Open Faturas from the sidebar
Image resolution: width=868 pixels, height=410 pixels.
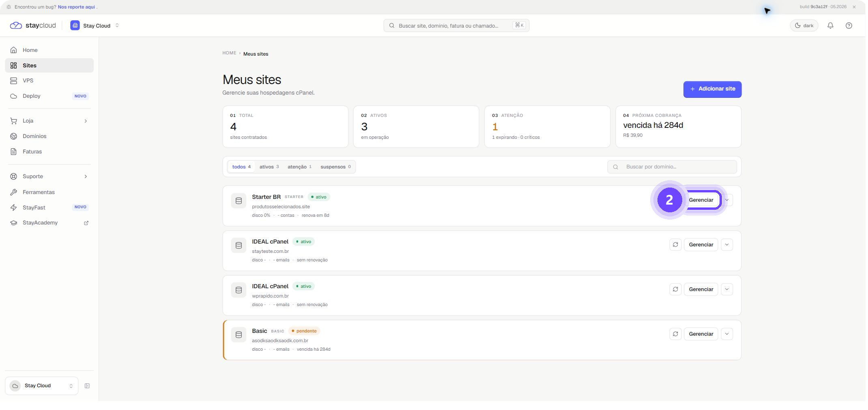tap(49, 151)
